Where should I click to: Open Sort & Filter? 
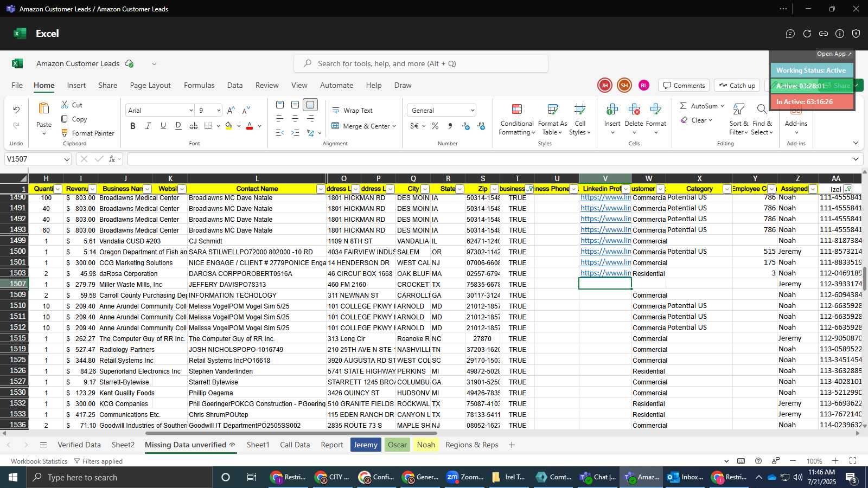click(x=738, y=120)
